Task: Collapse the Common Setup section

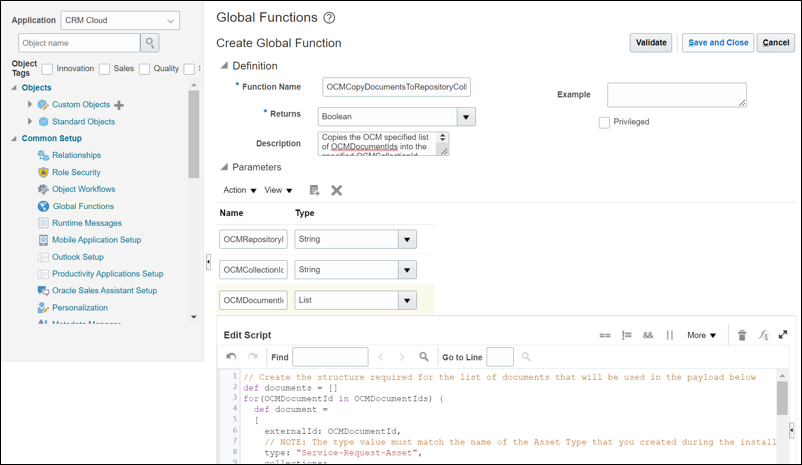Action: [14, 138]
